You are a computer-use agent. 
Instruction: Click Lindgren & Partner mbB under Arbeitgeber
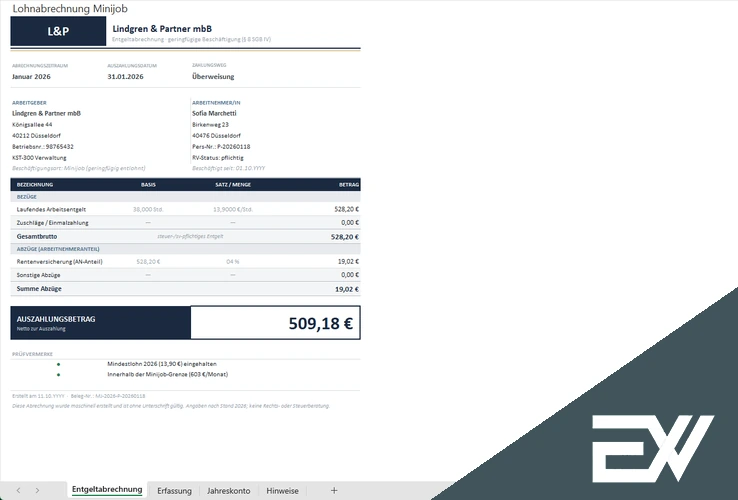(x=46, y=113)
